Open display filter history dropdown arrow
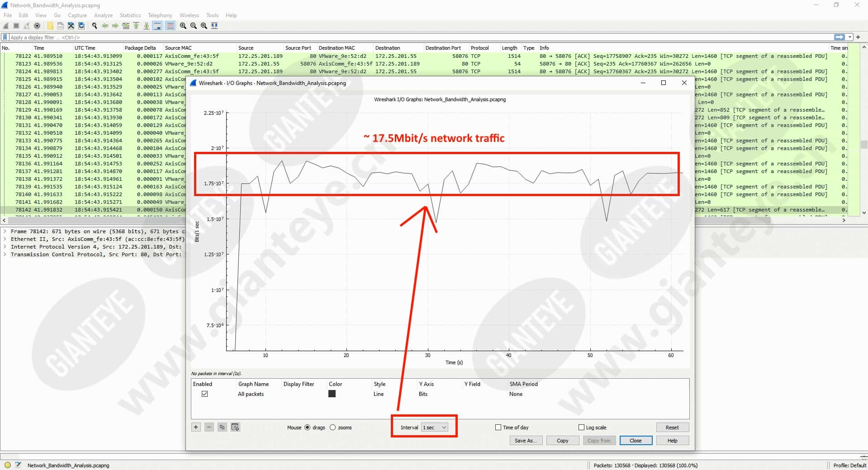The width and height of the screenshot is (868, 470). (850, 37)
